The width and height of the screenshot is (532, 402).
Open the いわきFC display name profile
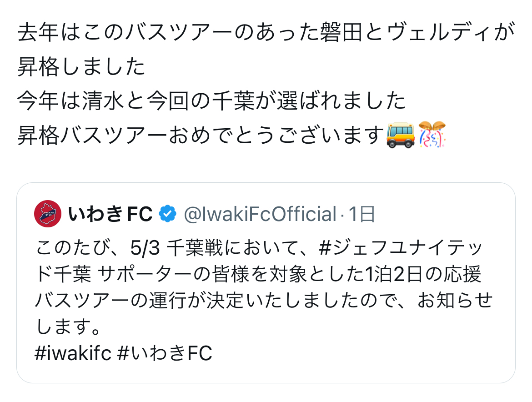click(x=110, y=214)
